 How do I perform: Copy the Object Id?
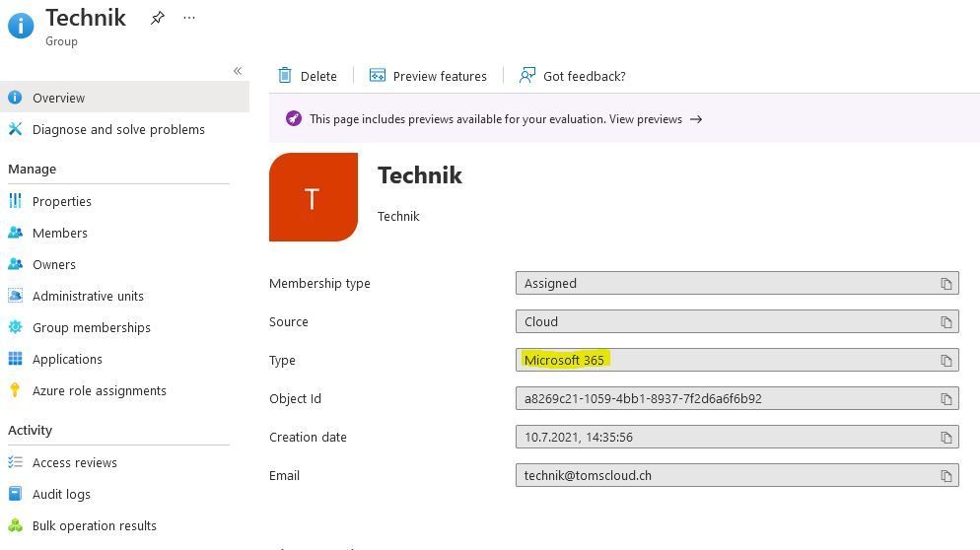946,399
